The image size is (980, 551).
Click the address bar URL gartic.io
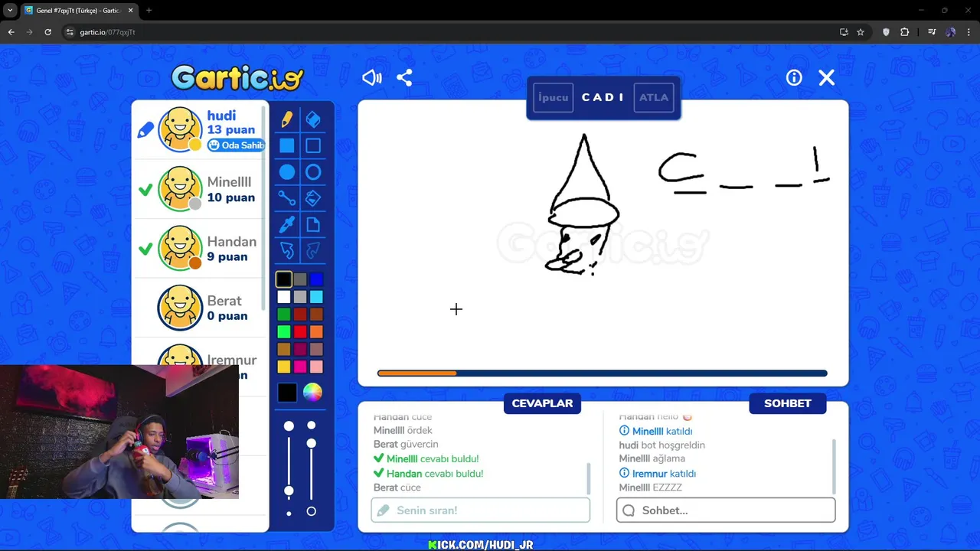click(x=107, y=32)
